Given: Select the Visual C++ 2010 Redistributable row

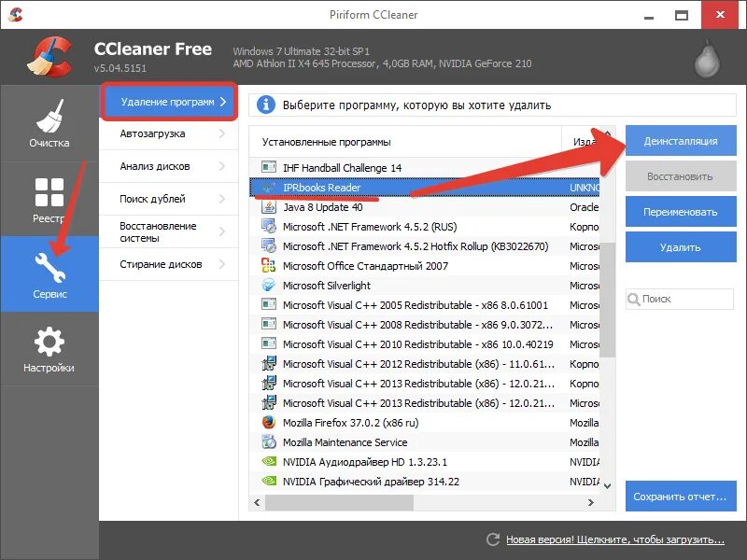Looking at the screenshot, I should click(424, 343).
